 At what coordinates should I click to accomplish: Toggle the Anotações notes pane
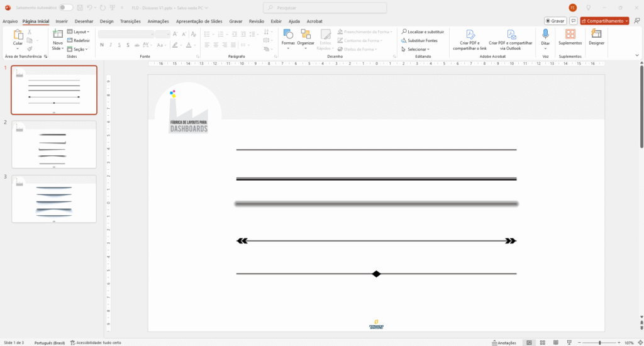coord(504,343)
